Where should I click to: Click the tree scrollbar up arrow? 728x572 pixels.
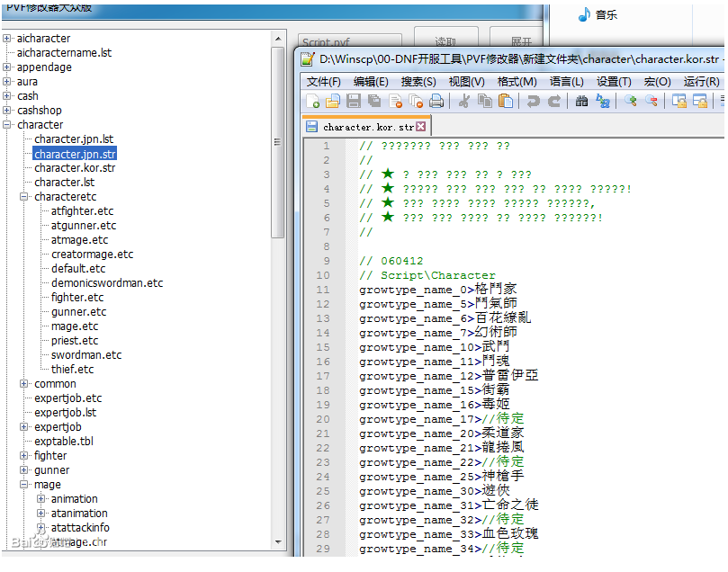tap(278, 39)
